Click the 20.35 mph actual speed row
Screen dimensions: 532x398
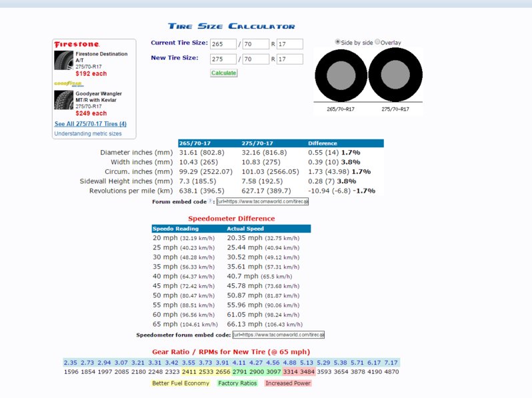pos(263,238)
